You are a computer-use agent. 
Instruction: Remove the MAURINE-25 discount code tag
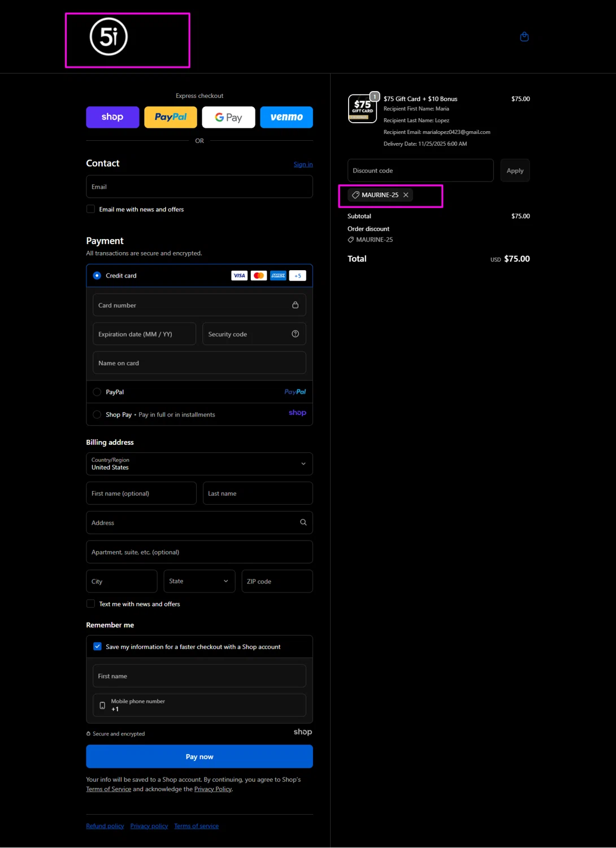pos(406,195)
